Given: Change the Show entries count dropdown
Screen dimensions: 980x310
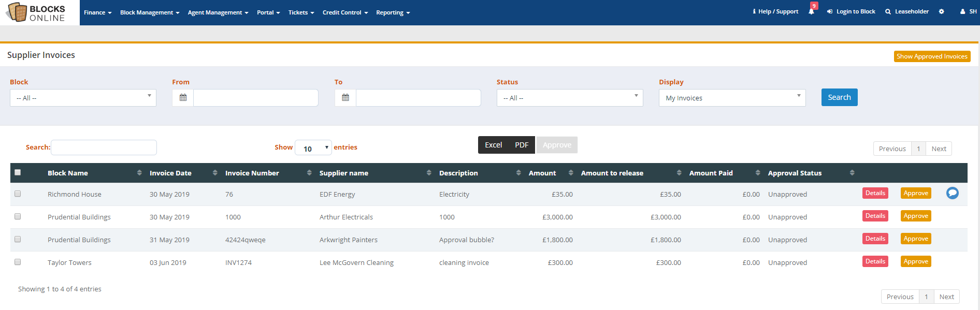Looking at the screenshot, I should 313,148.
